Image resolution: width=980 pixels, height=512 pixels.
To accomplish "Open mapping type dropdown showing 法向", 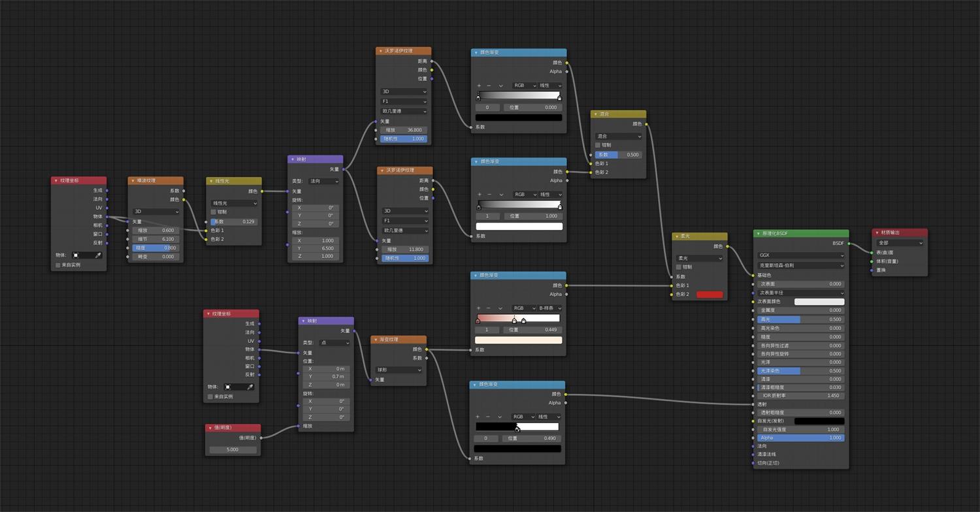I will (x=323, y=181).
